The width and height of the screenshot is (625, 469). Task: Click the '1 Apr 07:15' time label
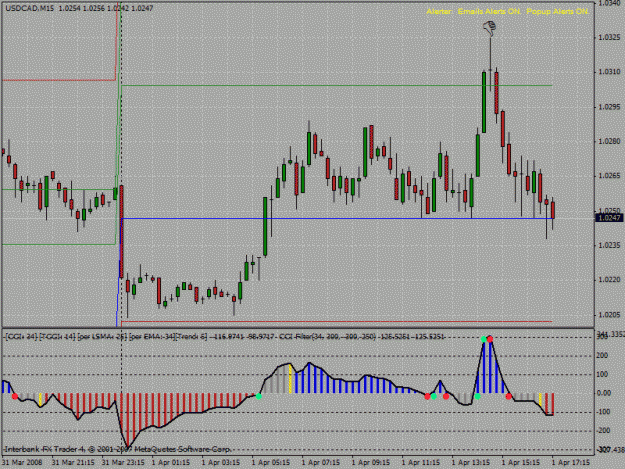[321, 463]
